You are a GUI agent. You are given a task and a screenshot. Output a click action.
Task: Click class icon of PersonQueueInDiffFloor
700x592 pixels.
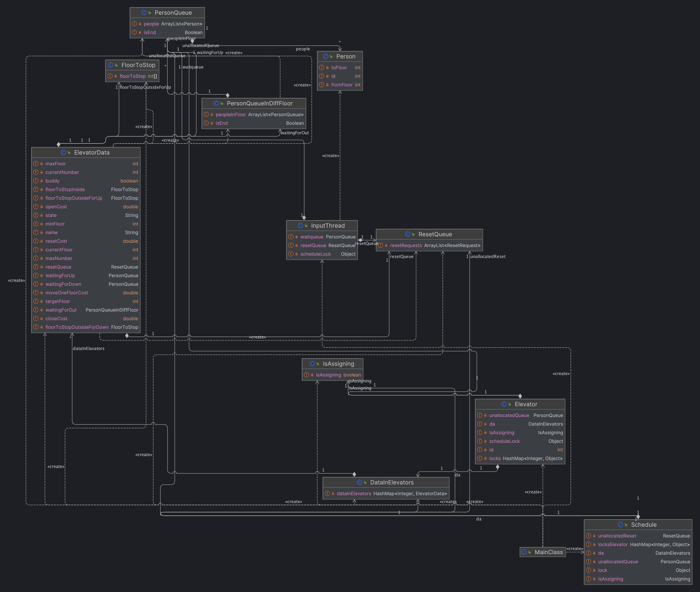click(216, 103)
